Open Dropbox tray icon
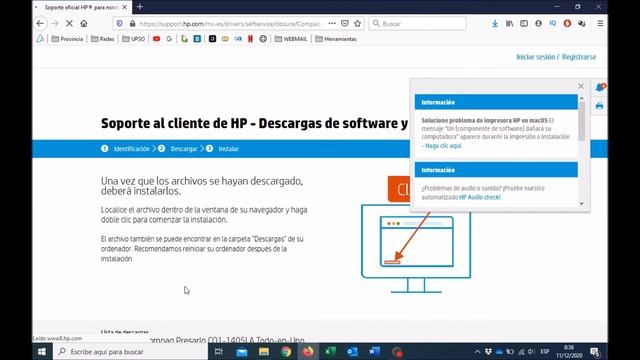Viewport: 640px width, 360px height. [x=488, y=351]
